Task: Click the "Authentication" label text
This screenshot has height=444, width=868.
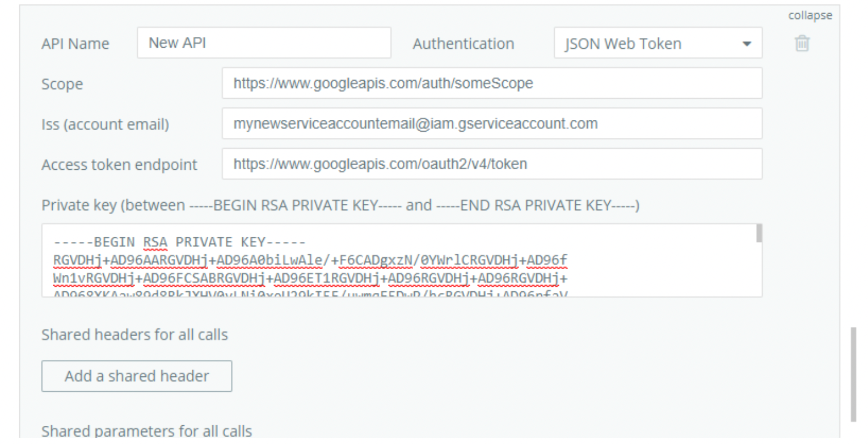Action: pyautogui.click(x=464, y=44)
